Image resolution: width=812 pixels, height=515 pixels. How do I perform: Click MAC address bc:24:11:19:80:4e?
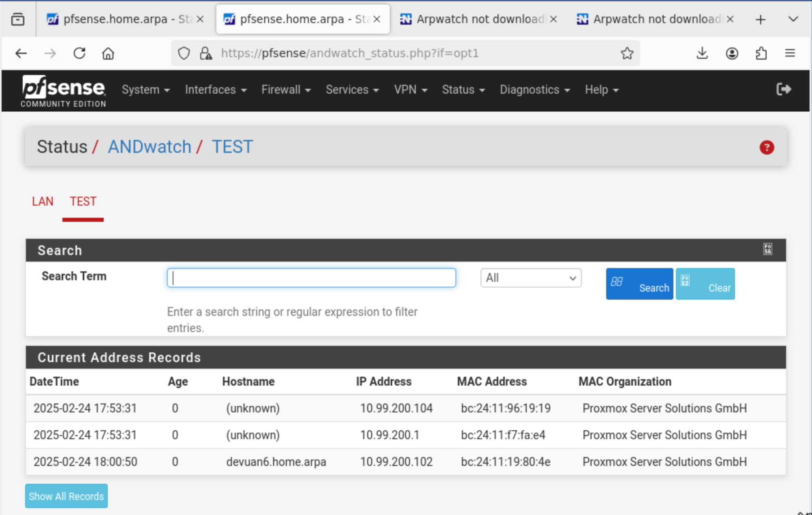(506, 461)
